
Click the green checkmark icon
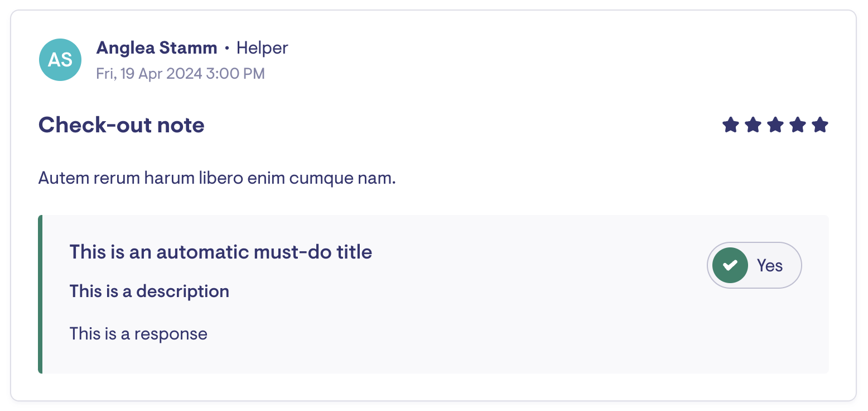[x=730, y=265]
